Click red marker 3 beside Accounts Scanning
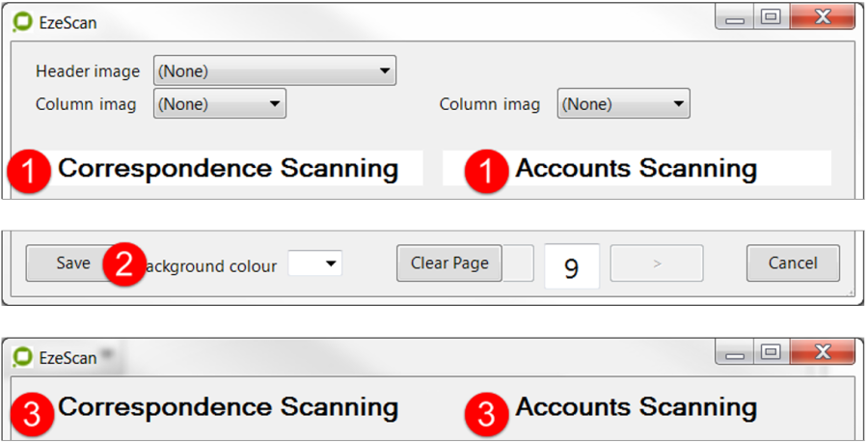This screenshot has width=868, height=443. pos(486,413)
